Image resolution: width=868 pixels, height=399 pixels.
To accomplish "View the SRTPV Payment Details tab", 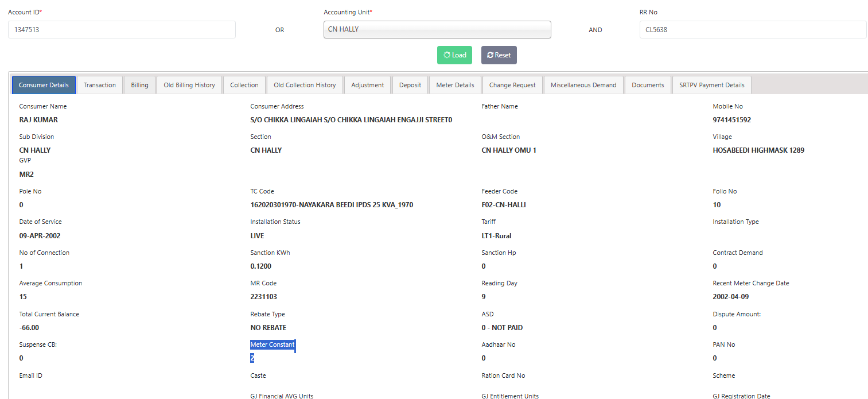I will [711, 85].
